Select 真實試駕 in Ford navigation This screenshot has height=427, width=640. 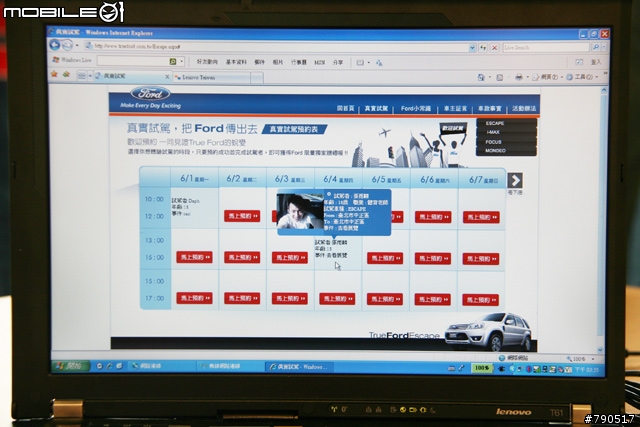(376, 108)
